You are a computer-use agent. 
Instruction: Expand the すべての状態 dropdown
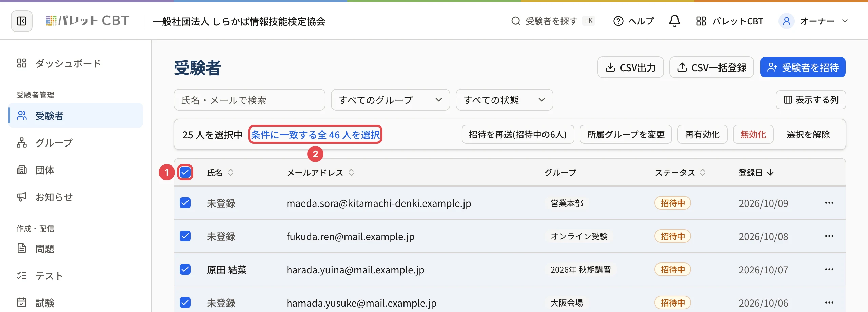[504, 100]
